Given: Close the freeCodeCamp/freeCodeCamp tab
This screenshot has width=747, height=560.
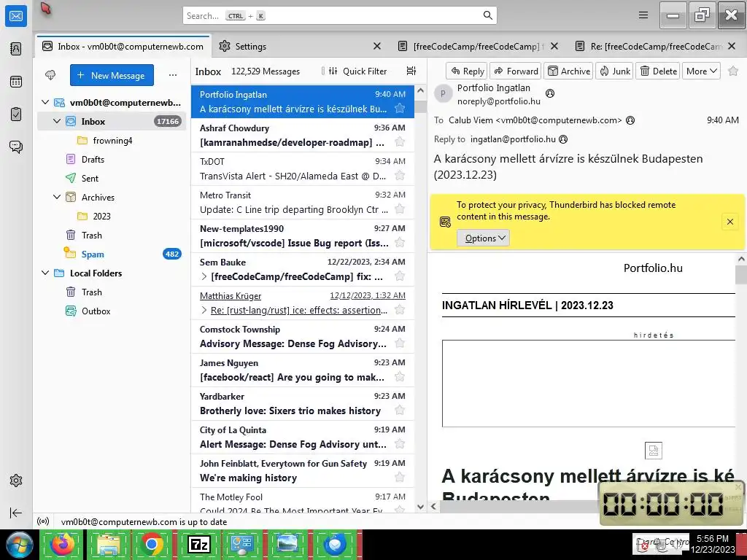Looking at the screenshot, I should [554, 46].
